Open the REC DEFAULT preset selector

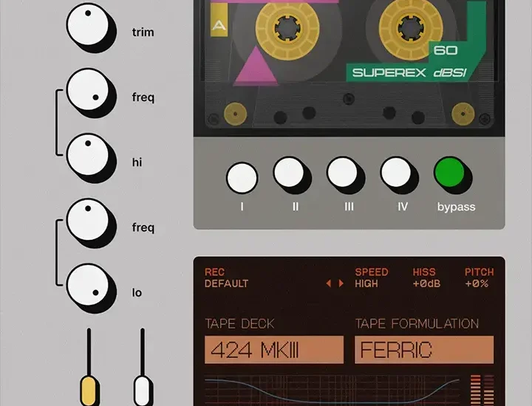click(227, 278)
